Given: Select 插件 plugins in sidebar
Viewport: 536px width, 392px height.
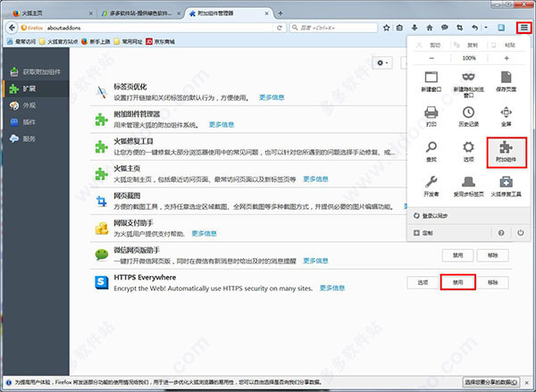Looking at the screenshot, I should (36, 122).
